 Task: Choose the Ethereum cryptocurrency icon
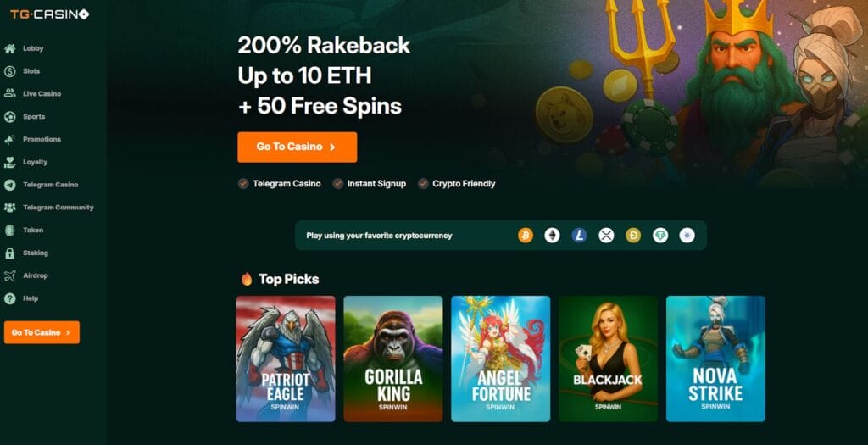click(552, 236)
